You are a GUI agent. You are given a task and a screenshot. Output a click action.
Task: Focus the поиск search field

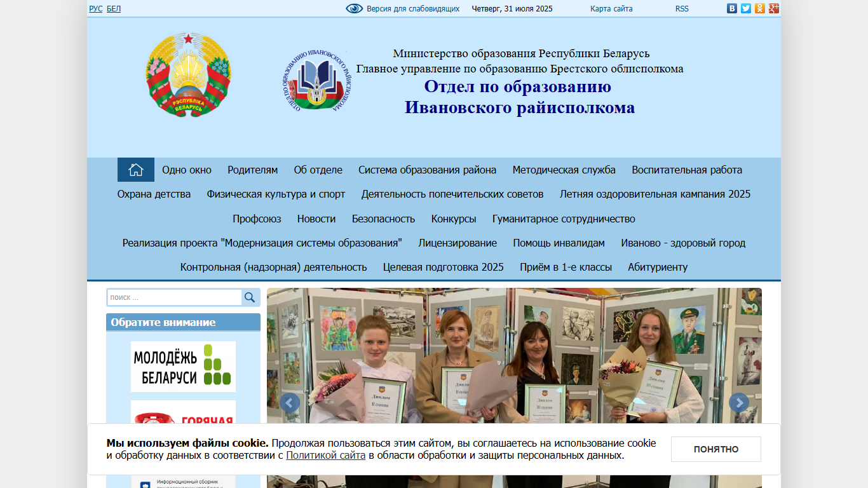(175, 297)
